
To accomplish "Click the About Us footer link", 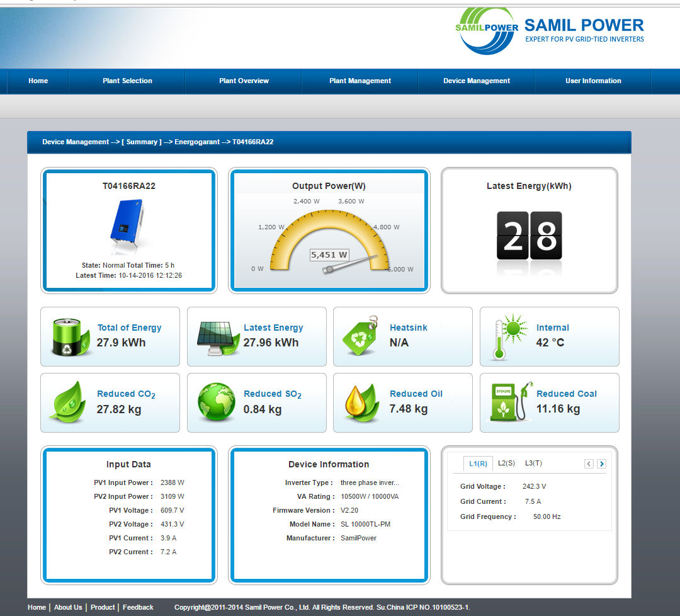I will click(x=68, y=607).
